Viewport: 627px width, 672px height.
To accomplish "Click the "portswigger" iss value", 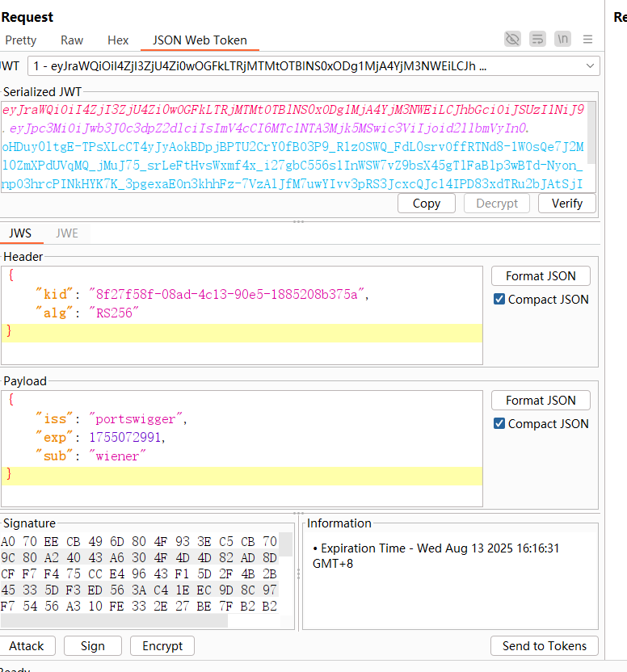I will click(x=136, y=418).
